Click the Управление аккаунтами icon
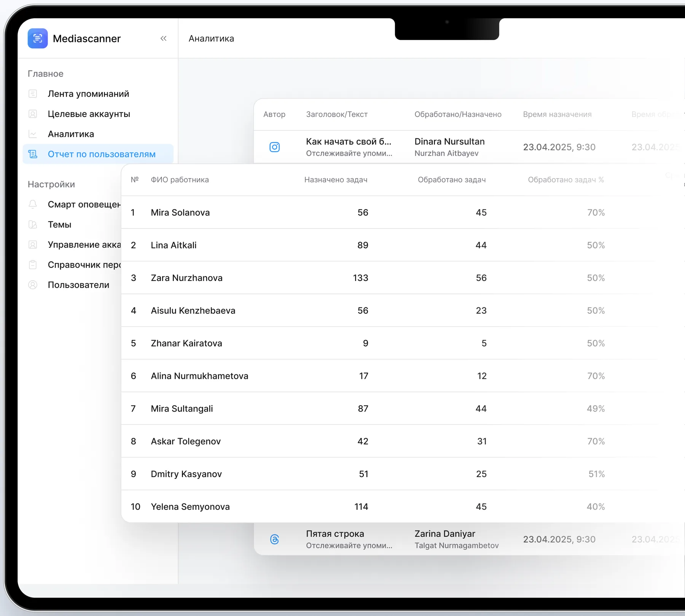Image resolution: width=685 pixels, height=616 pixels. (33, 245)
